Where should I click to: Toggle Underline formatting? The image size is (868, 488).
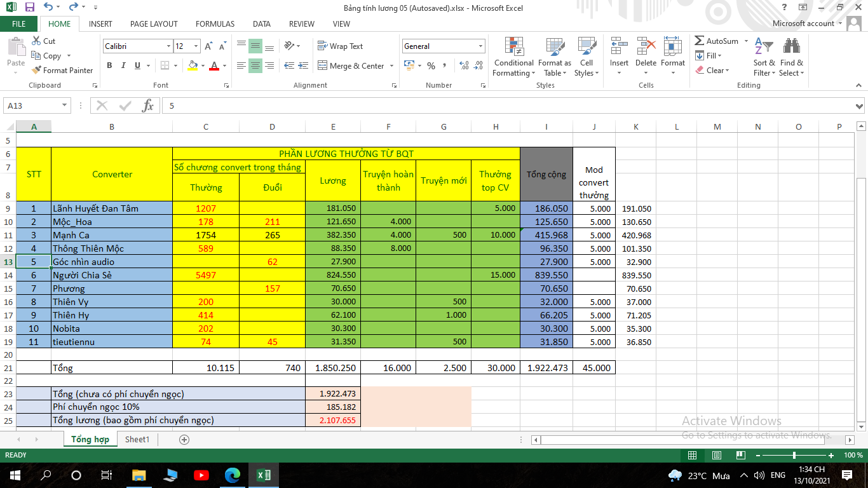[137, 65]
